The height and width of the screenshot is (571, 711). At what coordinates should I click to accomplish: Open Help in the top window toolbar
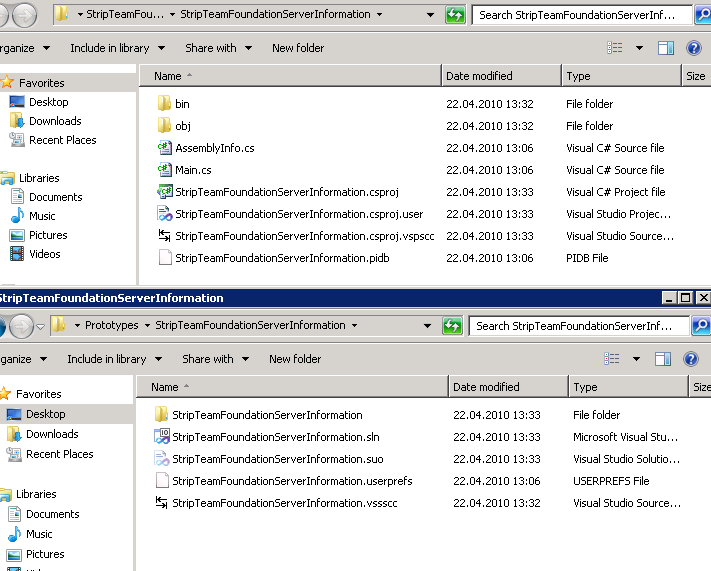click(694, 48)
